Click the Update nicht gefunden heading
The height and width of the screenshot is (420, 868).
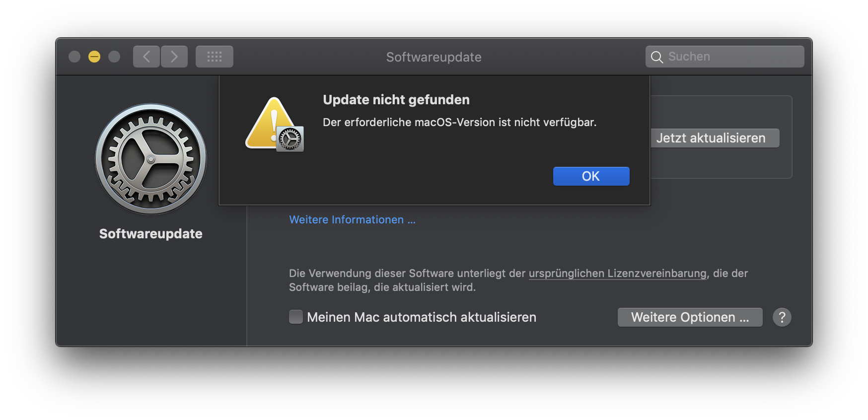pos(396,100)
